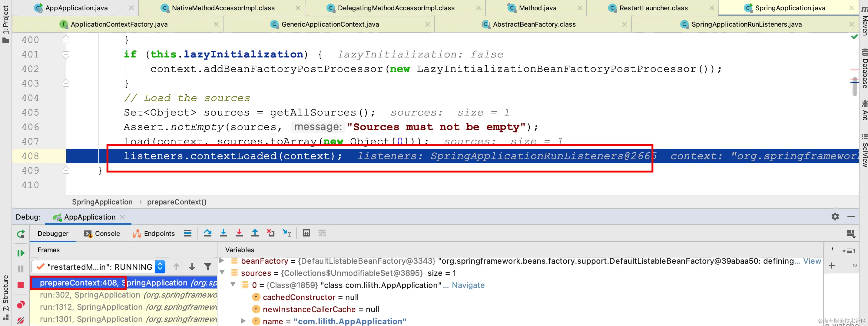Click the editor vertical scrollbar thumb
Viewport: 868px width, 326px height.
click(x=854, y=86)
